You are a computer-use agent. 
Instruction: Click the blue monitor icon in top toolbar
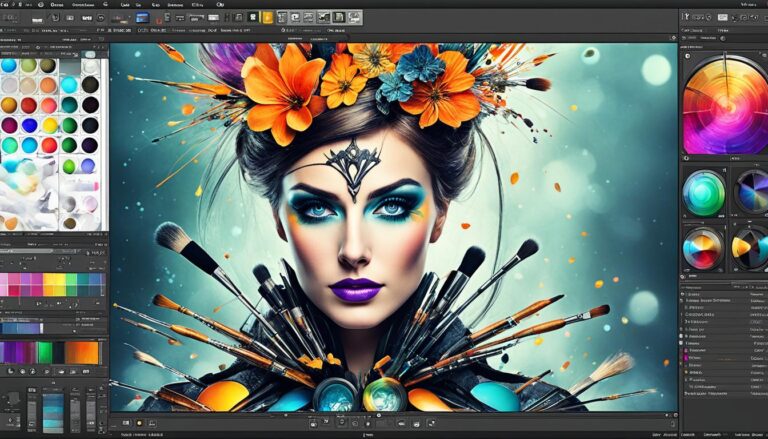[x=142, y=17]
